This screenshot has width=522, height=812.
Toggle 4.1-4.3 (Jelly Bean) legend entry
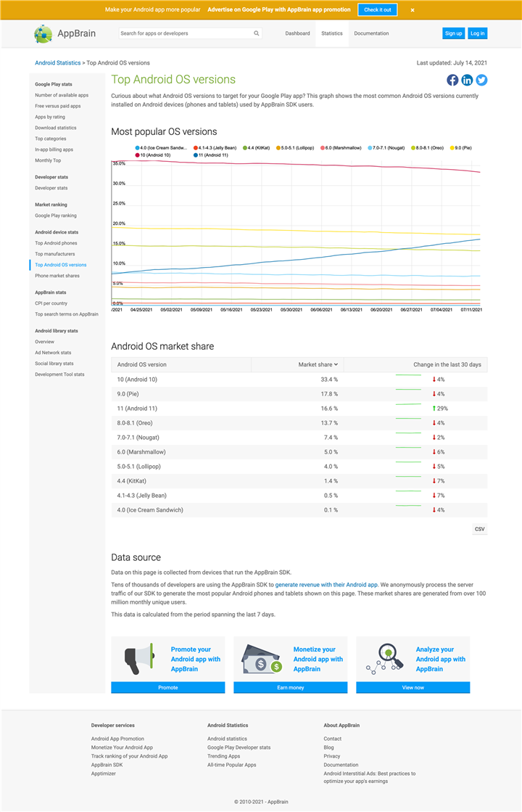[215, 147]
